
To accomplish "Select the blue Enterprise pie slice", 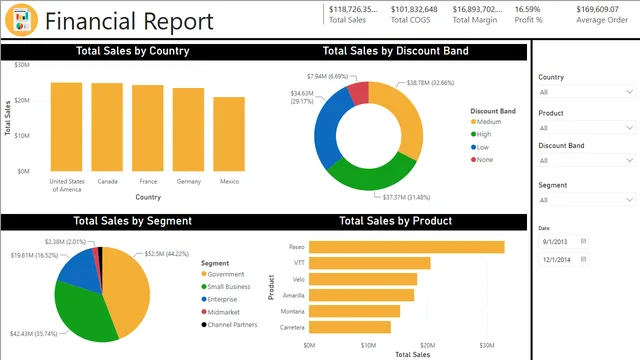I will (x=80, y=271).
